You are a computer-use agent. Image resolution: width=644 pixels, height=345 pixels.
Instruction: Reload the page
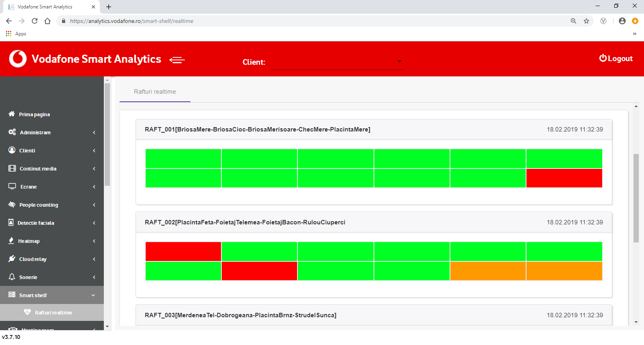coord(35,21)
